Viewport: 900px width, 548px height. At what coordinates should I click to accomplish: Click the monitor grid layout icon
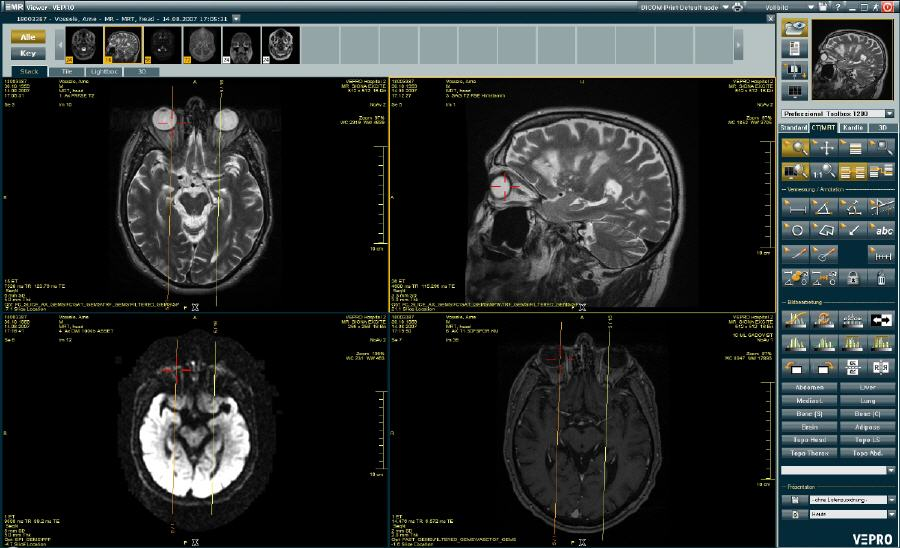click(x=795, y=91)
